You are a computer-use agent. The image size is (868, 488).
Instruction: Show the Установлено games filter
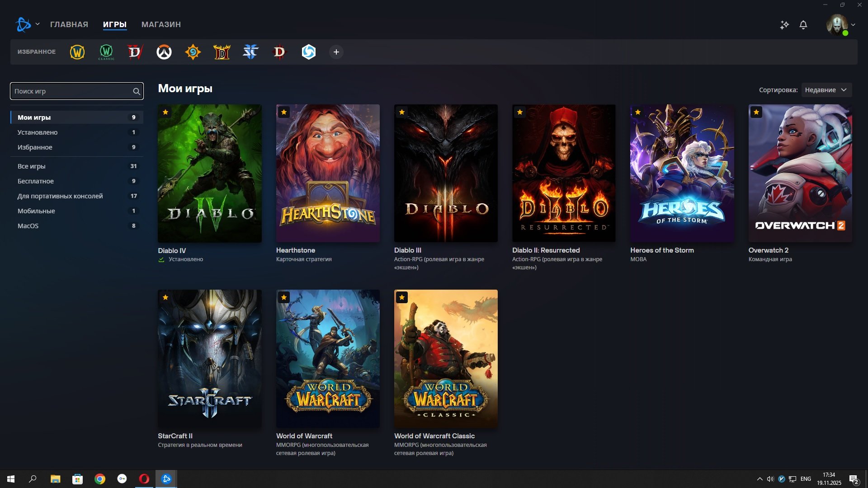(38, 132)
